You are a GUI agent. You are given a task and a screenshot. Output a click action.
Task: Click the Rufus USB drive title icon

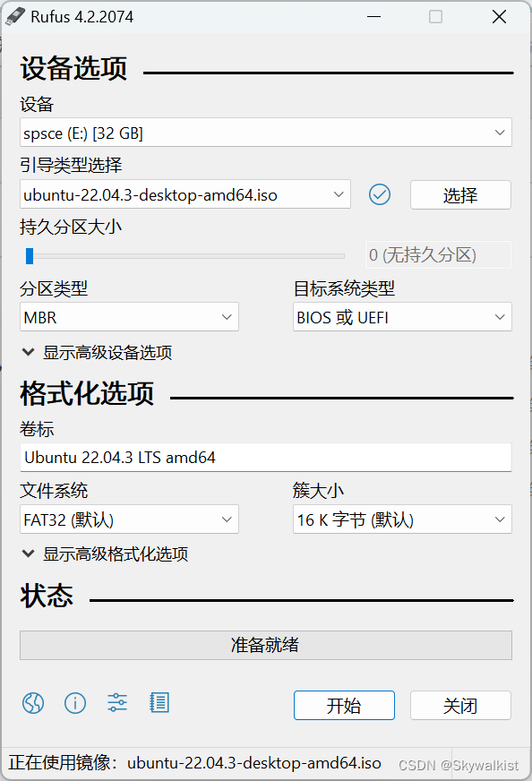coord(15,16)
